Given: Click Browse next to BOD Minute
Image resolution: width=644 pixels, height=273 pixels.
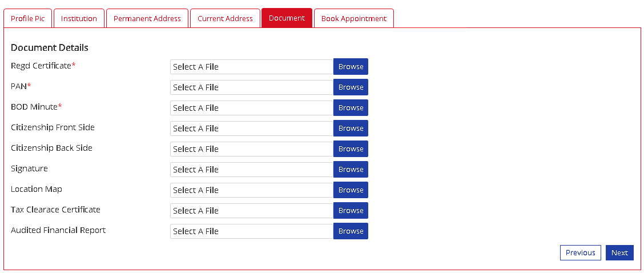Looking at the screenshot, I should 351,108.
